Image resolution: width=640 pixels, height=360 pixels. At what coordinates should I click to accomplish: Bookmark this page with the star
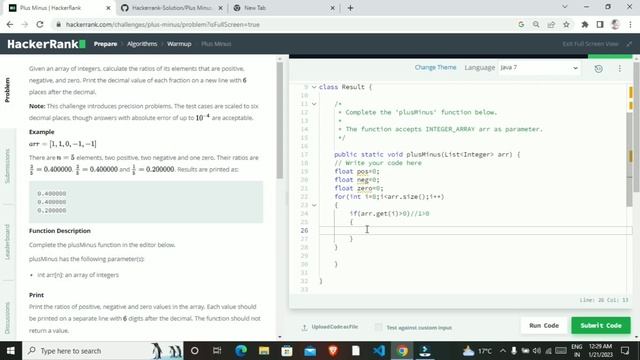coord(566,24)
